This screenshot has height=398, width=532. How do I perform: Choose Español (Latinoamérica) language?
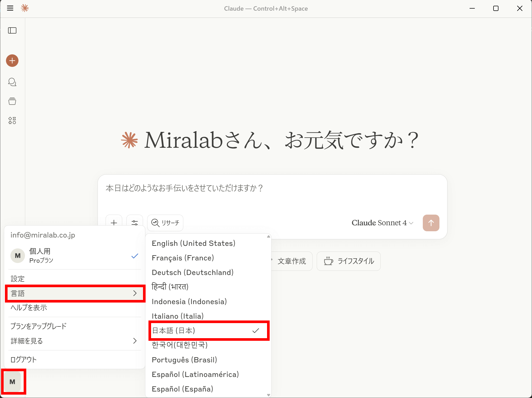pos(207,374)
